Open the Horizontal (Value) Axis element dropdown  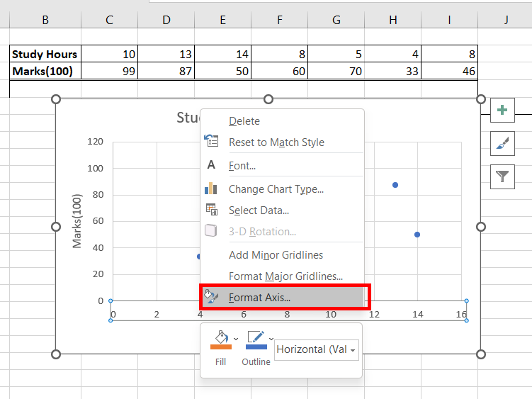coord(316,349)
